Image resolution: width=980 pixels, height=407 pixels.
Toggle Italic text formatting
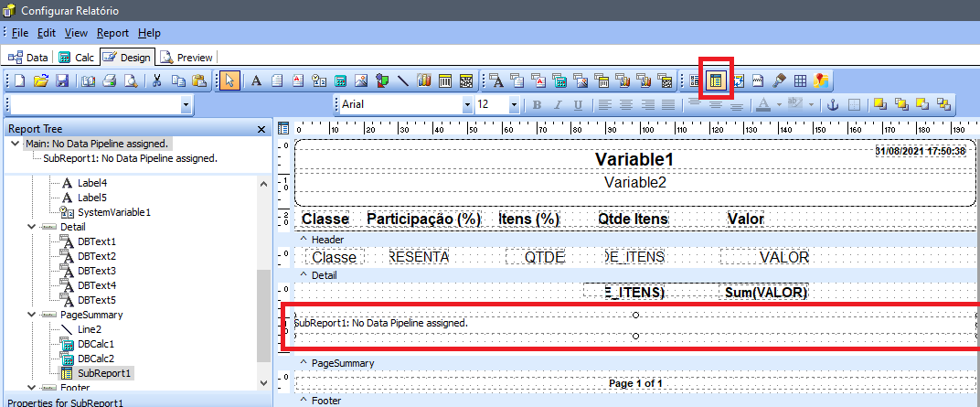pyautogui.click(x=557, y=105)
